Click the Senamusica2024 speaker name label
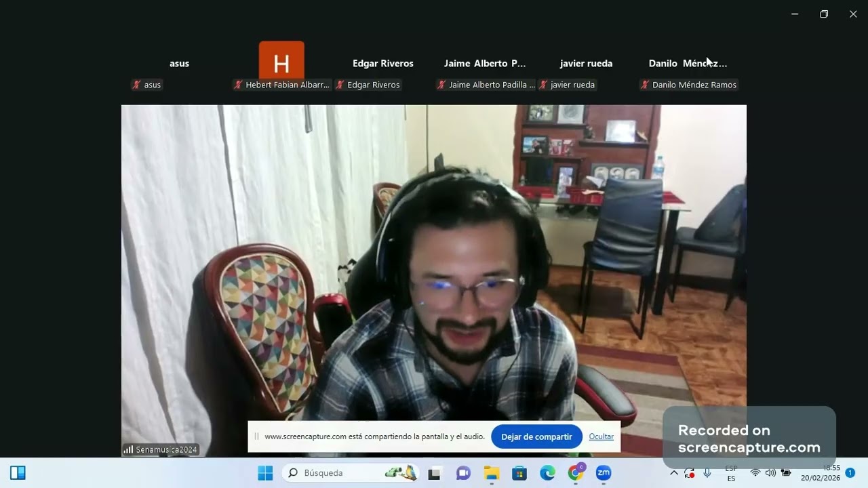868x488 pixels. tap(167, 449)
